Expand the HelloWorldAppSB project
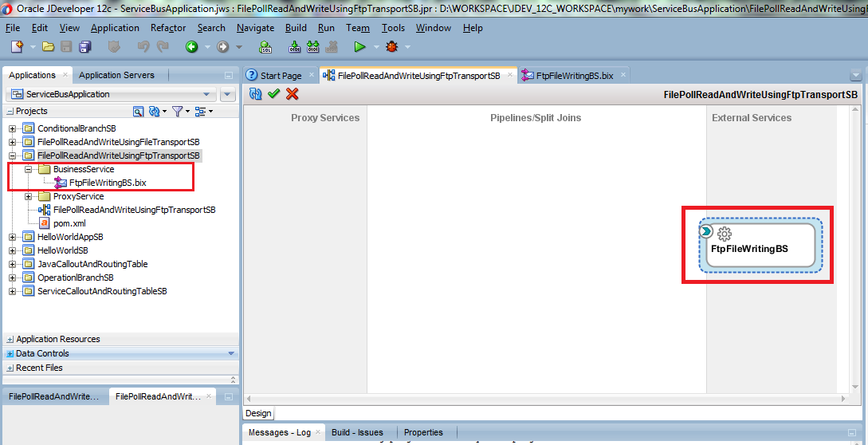Screen dimensions: 868x445 (12, 237)
